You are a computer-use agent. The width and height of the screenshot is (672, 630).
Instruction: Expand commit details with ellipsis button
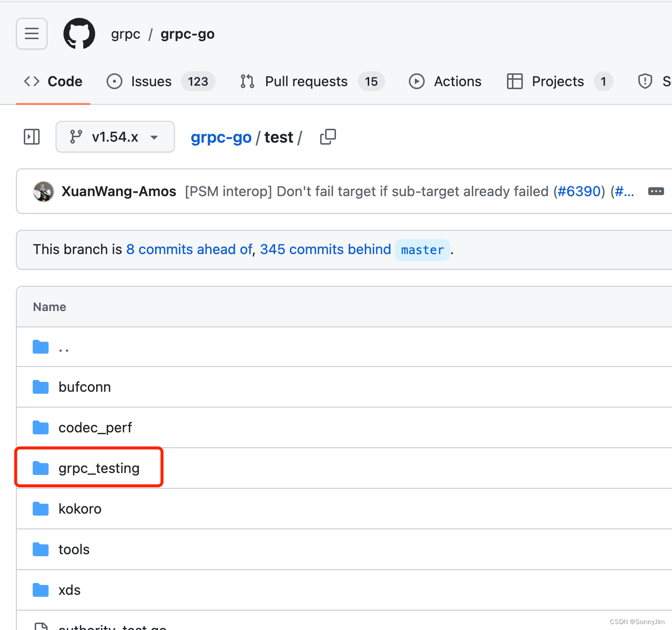[656, 191]
